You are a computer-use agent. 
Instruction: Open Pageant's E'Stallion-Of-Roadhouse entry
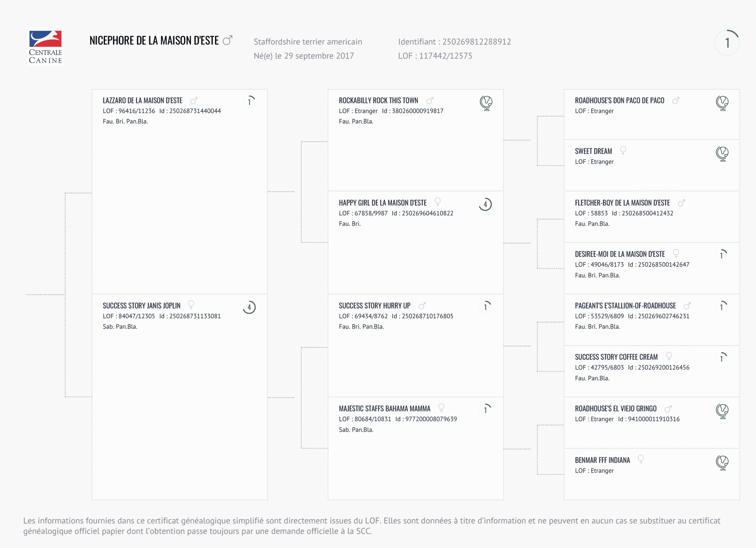625,305
